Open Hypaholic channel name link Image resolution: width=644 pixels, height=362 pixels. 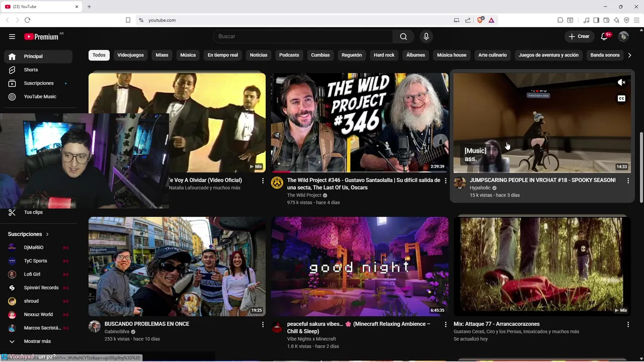480,188
